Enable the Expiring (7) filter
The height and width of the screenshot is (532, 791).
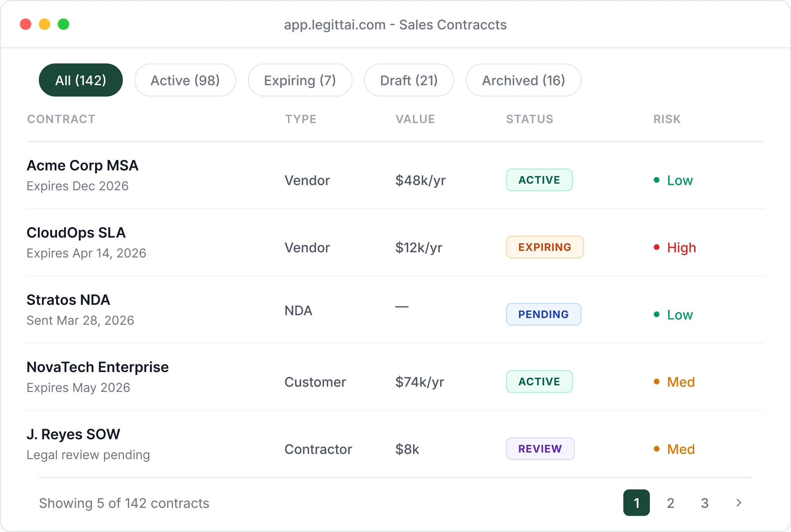tap(300, 80)
